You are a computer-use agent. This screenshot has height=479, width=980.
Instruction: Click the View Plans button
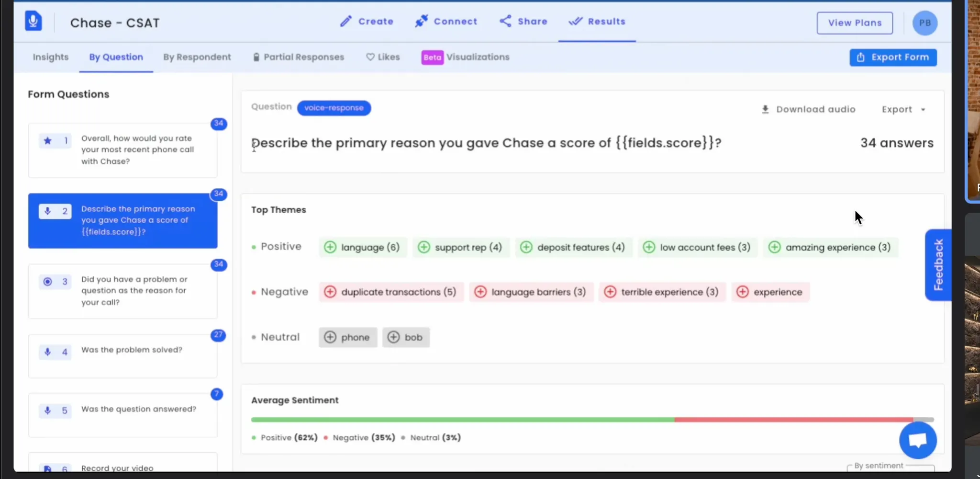click(x=855, y=23)
